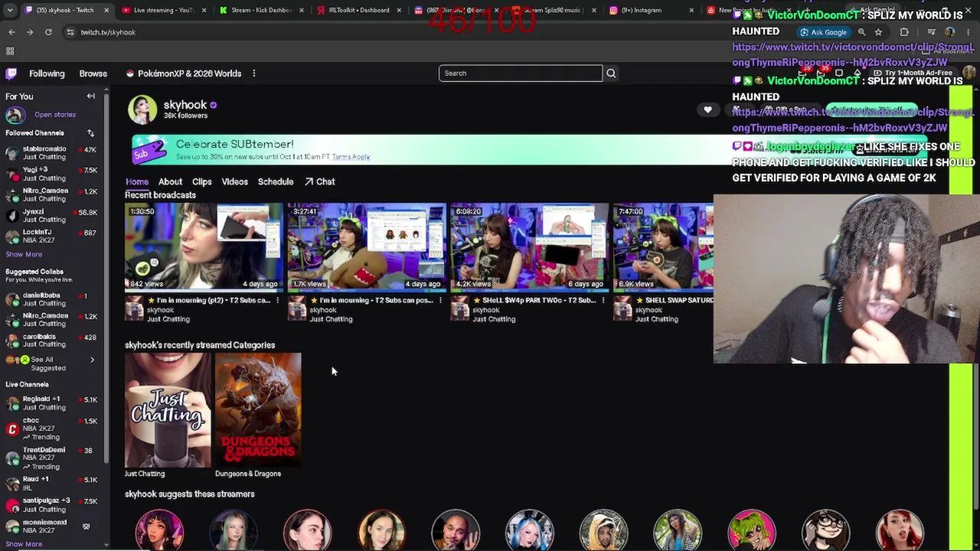Viewport: 980px width, 551px height.
Task: Open the top navigation three-dot menu
Action: pos(253,73)
